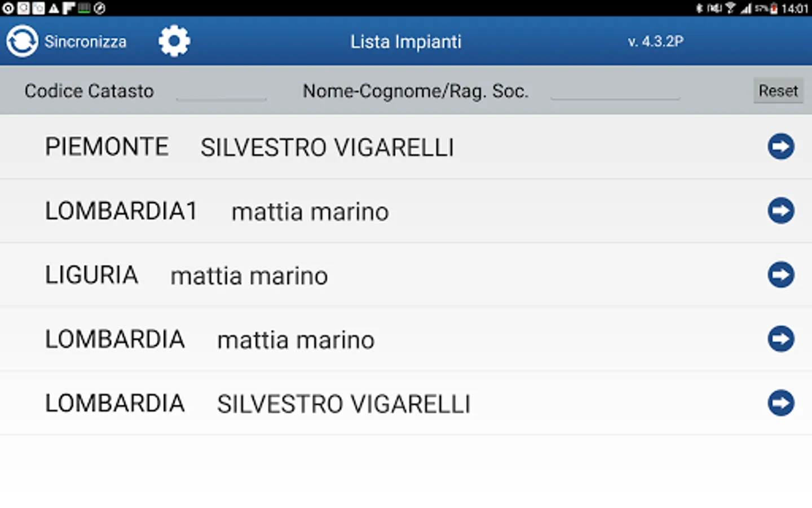Focus the Nome-Cognome/Rag. Soc. input field
Image resolution: width=812 pixels, height=508 pixels.
[x=615, y=91]
